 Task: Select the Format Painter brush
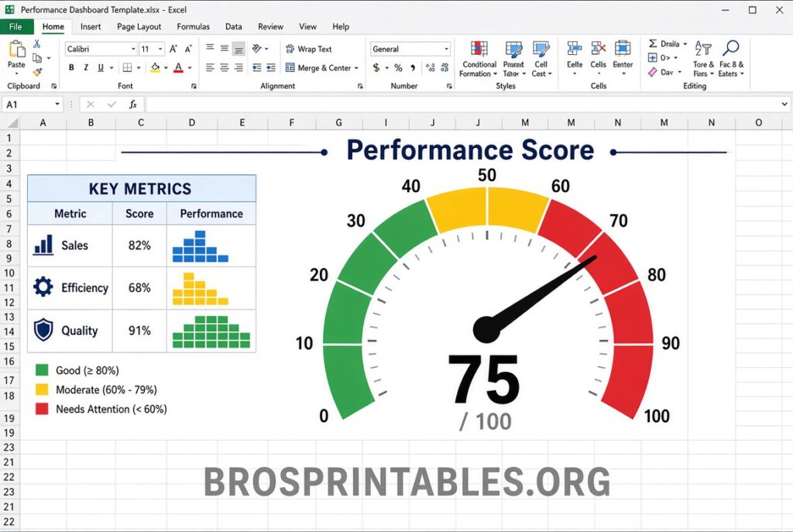[37, 72]
